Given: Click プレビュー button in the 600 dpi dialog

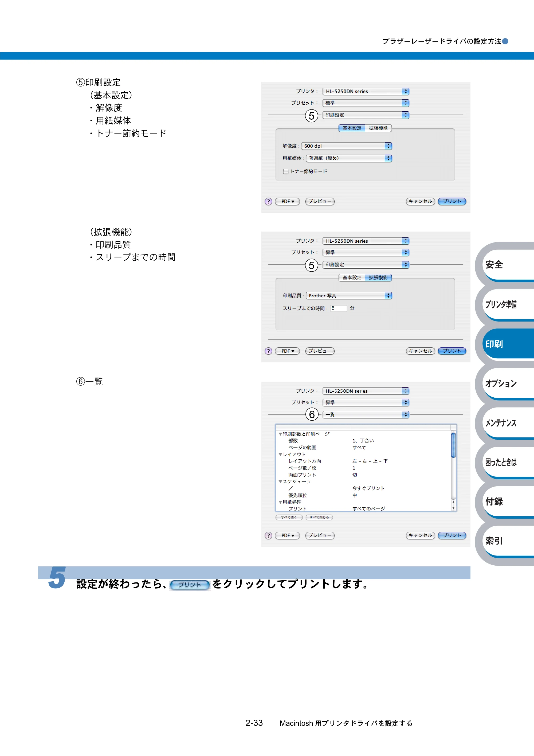Looking at the screenshot, I should pos(320,201).
